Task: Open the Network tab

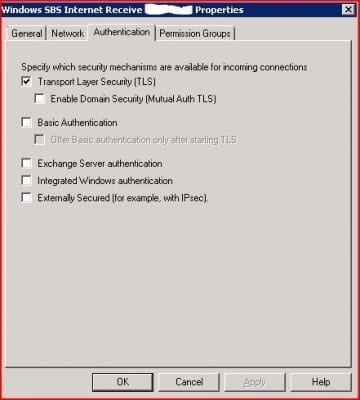Action: tap(68, 33)
